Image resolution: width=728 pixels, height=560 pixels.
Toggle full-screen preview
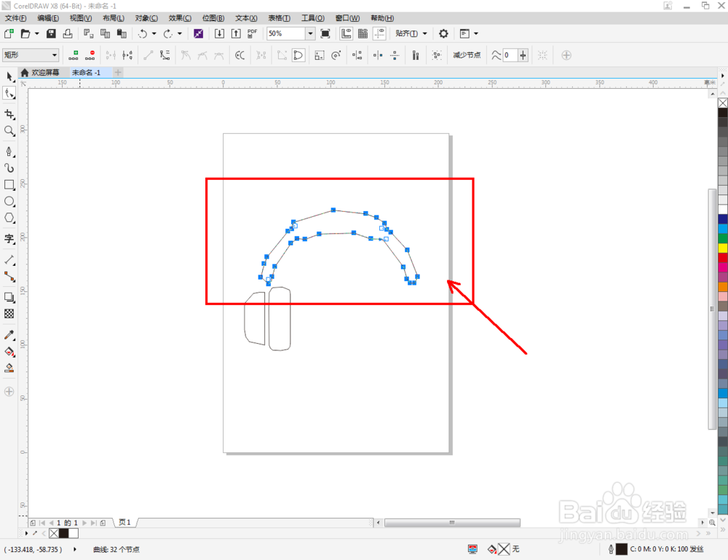click(x=325, y=33)
